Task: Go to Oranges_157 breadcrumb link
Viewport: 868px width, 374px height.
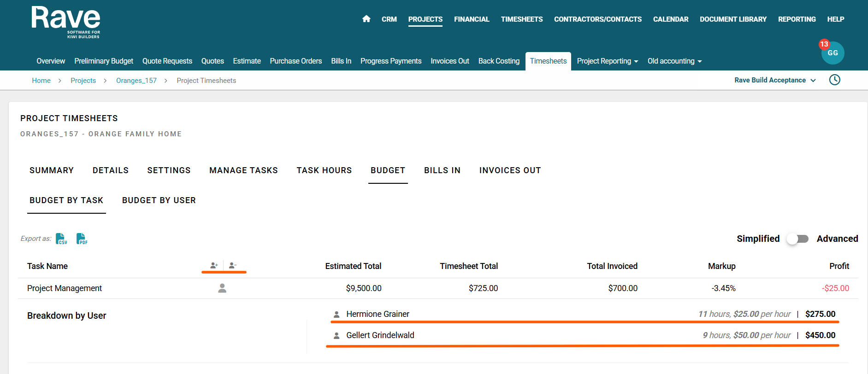Action: (136, 81)
